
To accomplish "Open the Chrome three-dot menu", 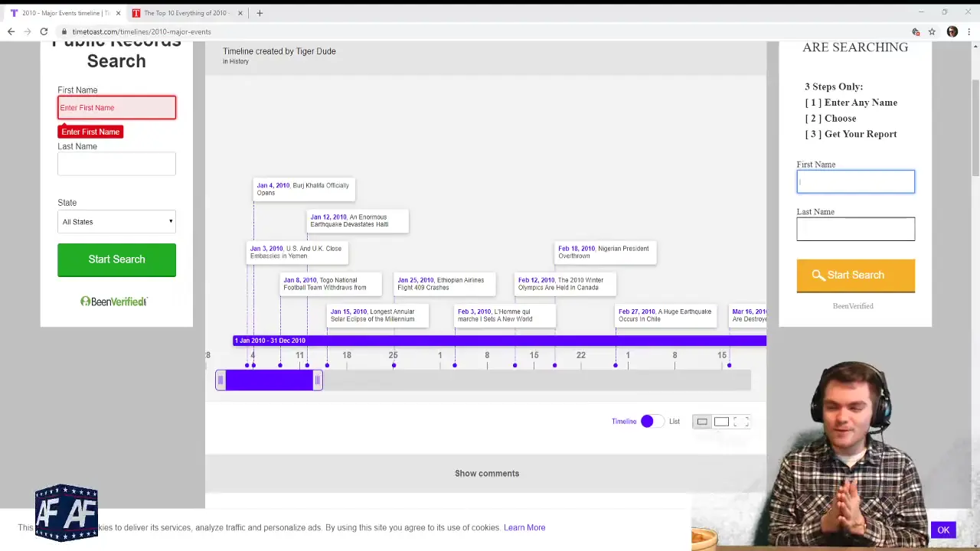I will tap(969, 31).
